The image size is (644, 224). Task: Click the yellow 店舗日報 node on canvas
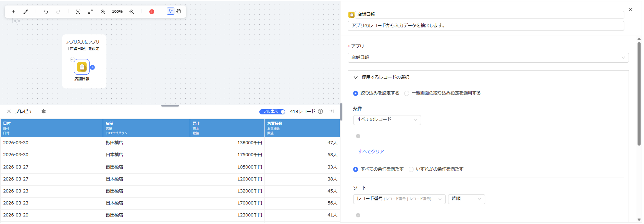[82, 67]
